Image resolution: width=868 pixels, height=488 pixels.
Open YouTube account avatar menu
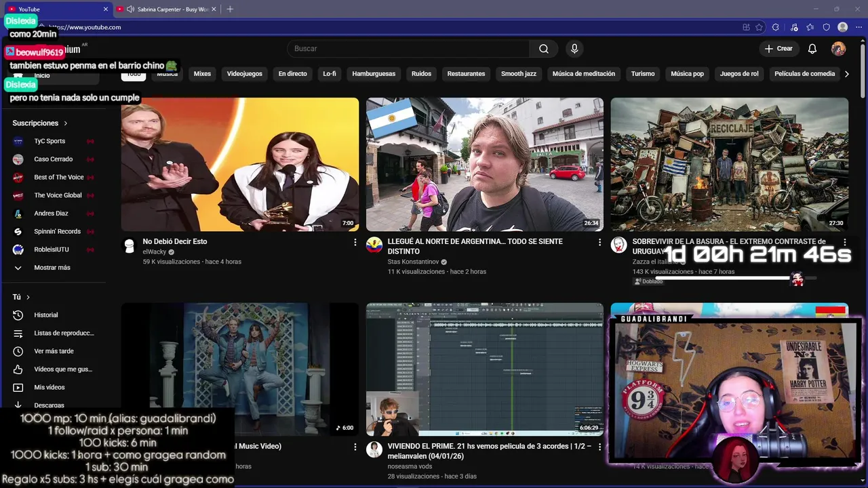(x=839, y=49)
